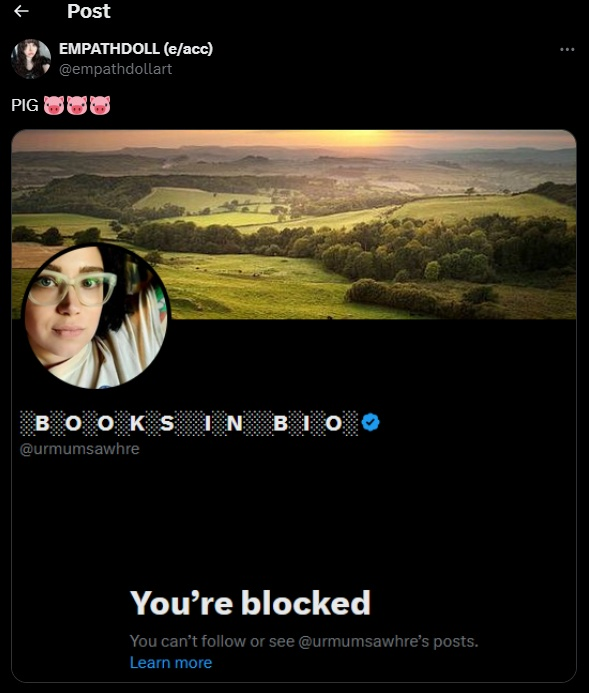Select the PIG post text
589x693 pixels.
[x=25, y=105]
